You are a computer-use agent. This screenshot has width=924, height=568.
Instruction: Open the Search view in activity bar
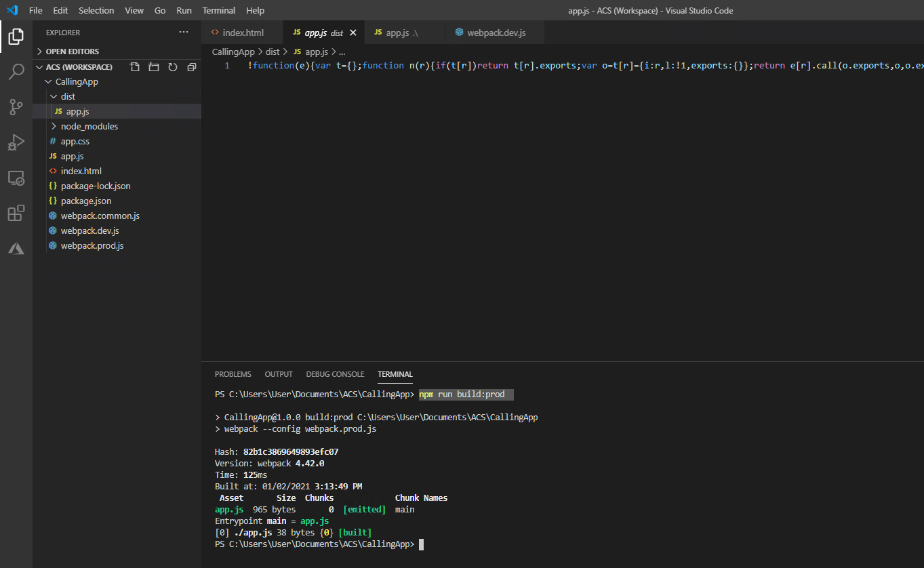(16, 71)
